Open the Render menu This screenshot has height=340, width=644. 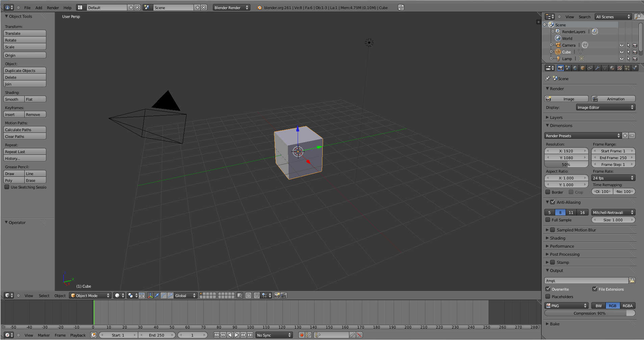53,7
